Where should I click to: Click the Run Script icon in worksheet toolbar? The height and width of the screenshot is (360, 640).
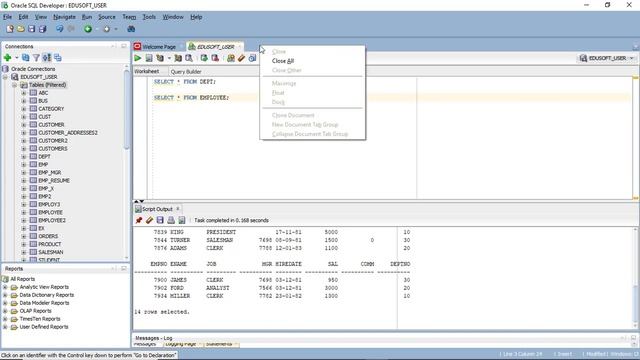point(149,58)
